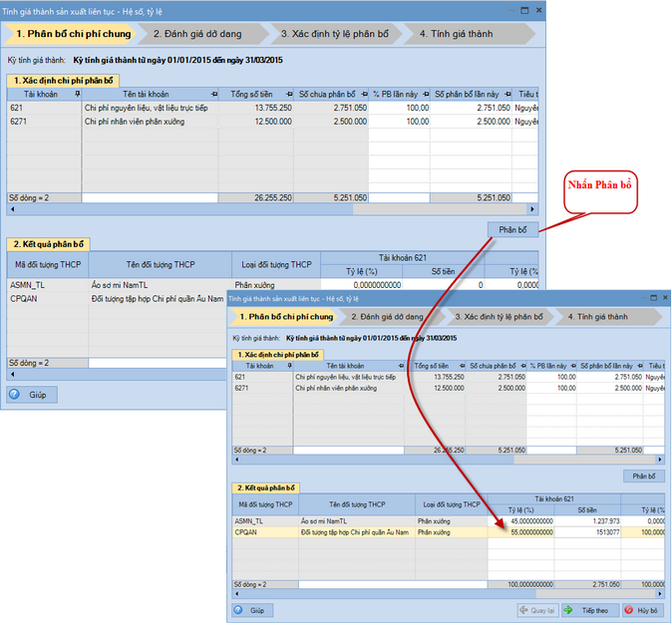Pin the % PB lần này column, back window

(426, 94)
